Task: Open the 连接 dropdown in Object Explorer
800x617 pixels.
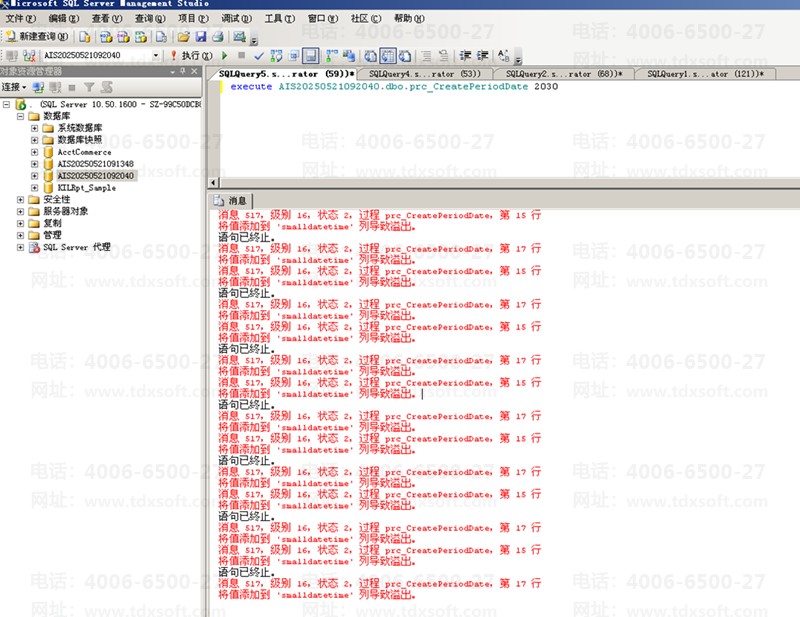Action: tap(15, 87)
